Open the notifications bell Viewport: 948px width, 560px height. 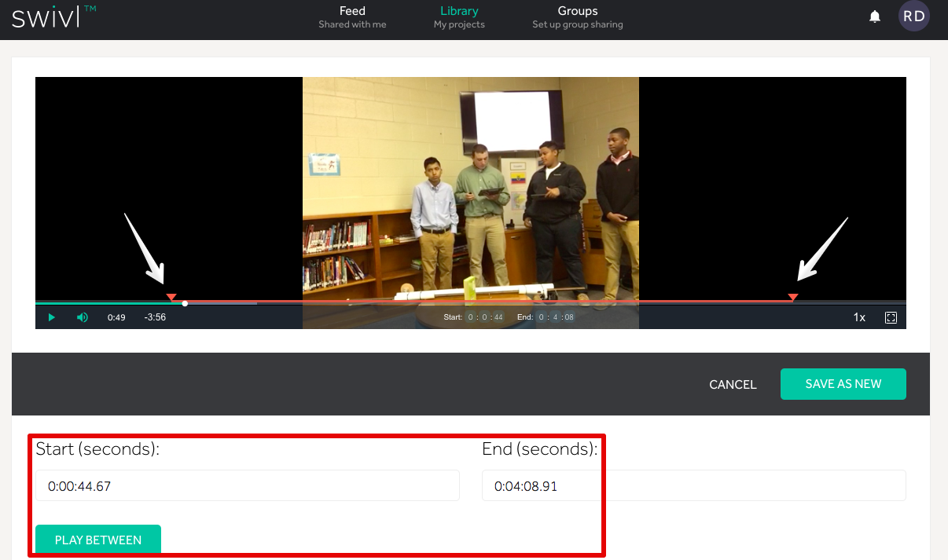click(x=874, y=16)
